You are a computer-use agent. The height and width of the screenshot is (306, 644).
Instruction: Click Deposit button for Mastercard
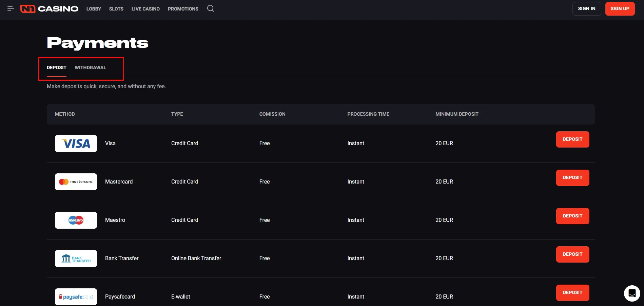pyautogui.click(x=572, y=178)
